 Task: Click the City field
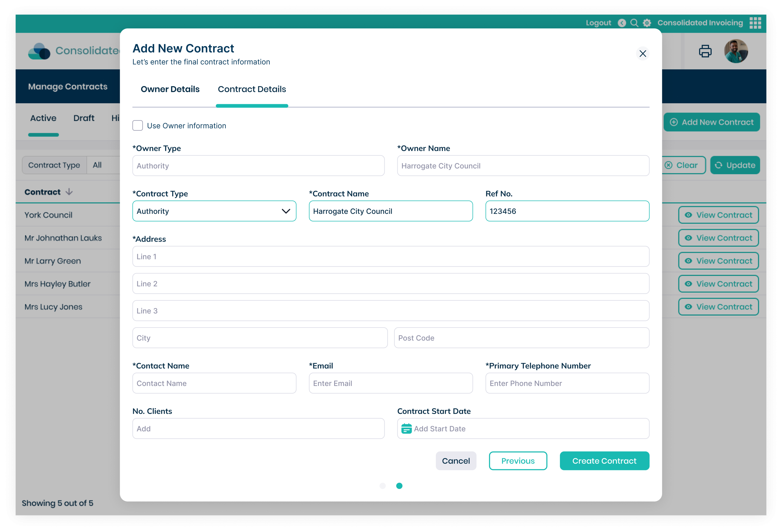click(260, 338)
